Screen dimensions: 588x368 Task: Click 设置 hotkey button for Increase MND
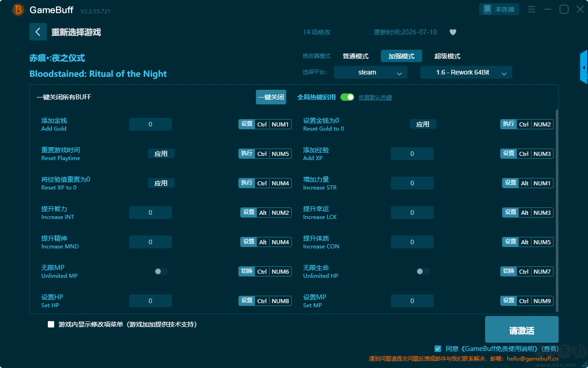pyautogui.click(x=249, y=242)
